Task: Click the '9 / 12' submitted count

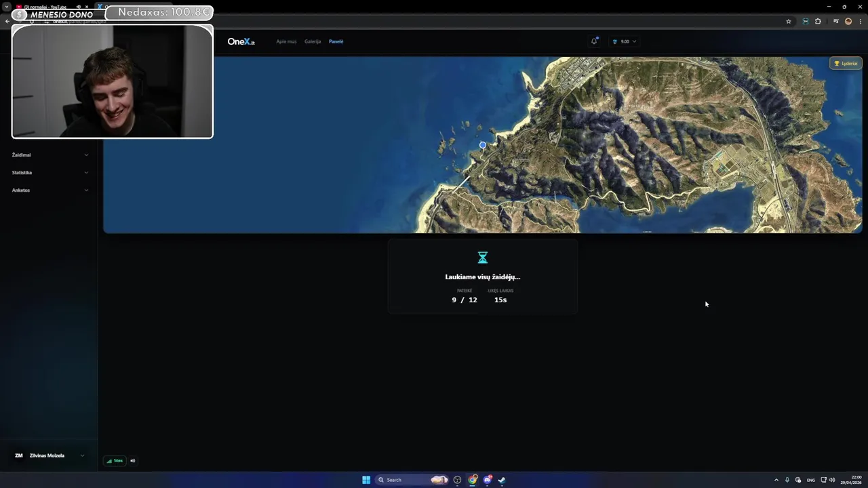Action: click(x=465, y=300)
